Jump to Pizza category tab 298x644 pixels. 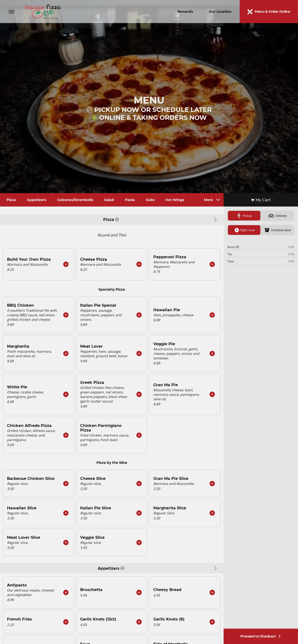click(x=11, y=200)
